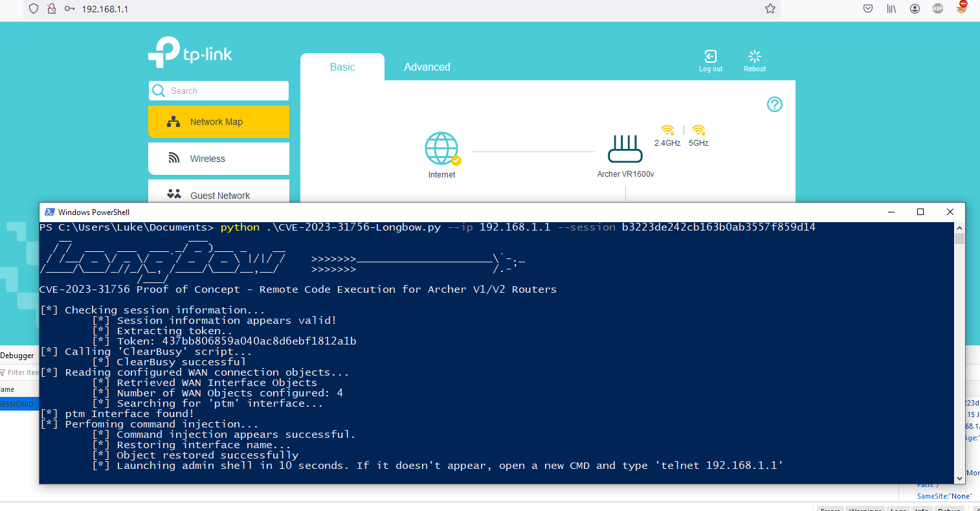Open the Firefox account icon
980x511 pixels.
915,8
